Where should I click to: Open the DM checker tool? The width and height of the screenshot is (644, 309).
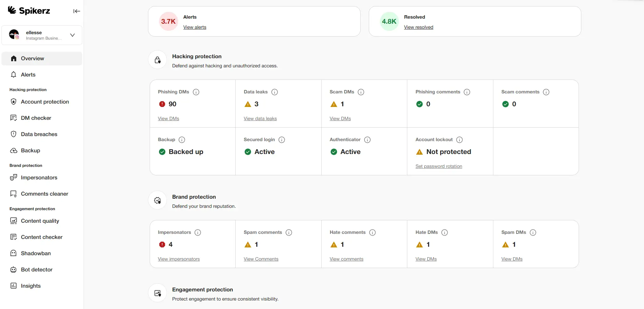point(36,118)
